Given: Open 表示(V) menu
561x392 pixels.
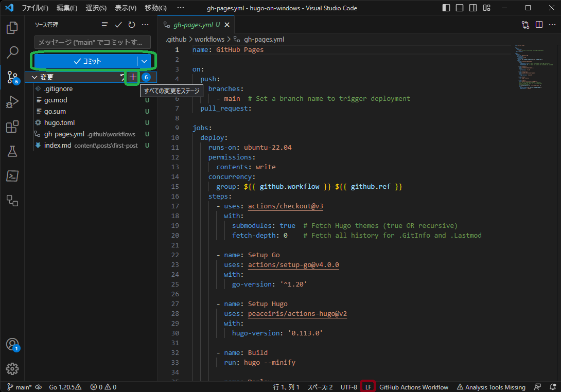Looking at the screenshot, I should tap(126, 8).
